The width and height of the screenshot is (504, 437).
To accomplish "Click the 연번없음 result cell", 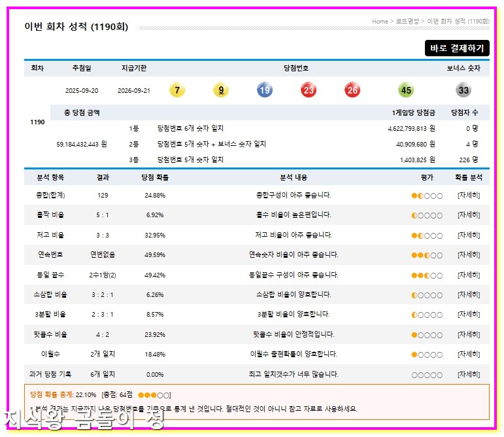I will click(x=103, y=254).
